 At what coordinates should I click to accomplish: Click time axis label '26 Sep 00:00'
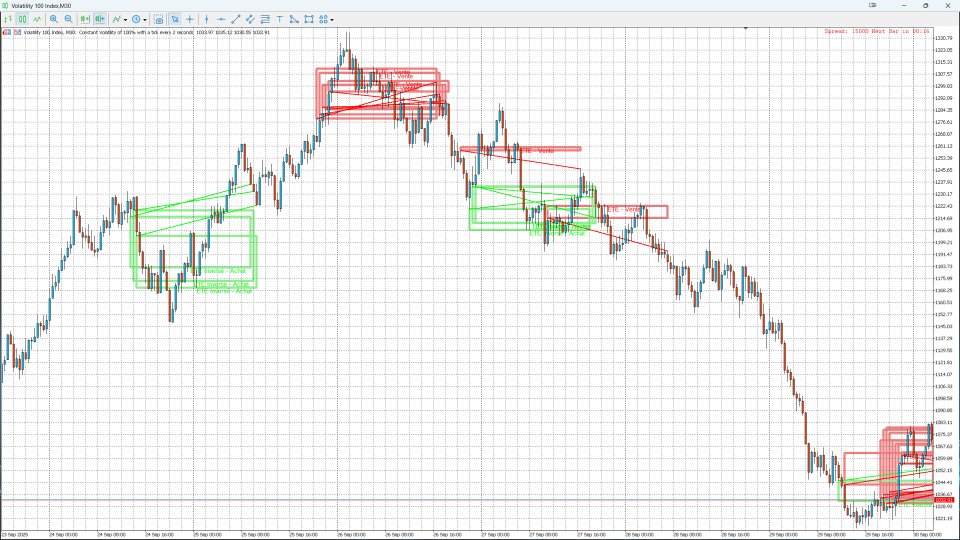[351, 534]
